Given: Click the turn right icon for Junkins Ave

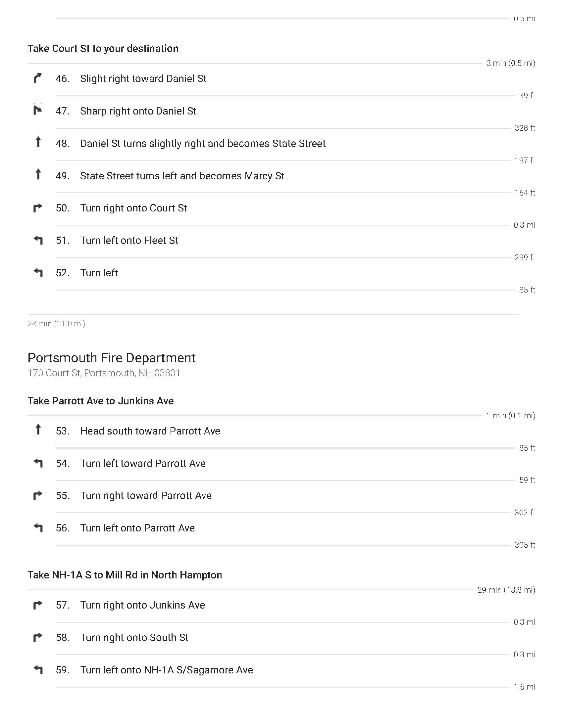Looking at the screenshot, I should click(38, 605).
